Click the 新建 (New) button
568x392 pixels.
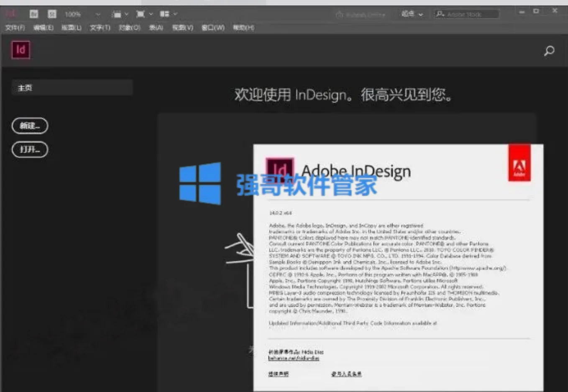coord(30,126)
